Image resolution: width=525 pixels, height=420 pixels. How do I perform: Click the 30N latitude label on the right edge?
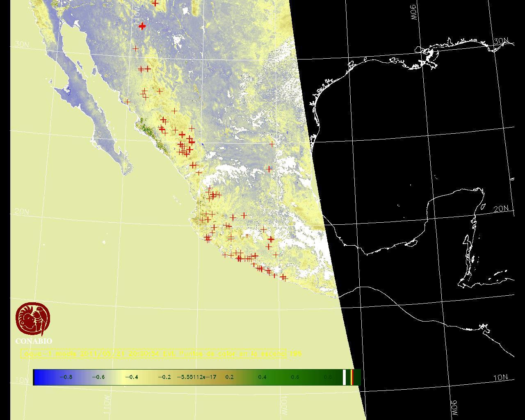pos(501,41)
